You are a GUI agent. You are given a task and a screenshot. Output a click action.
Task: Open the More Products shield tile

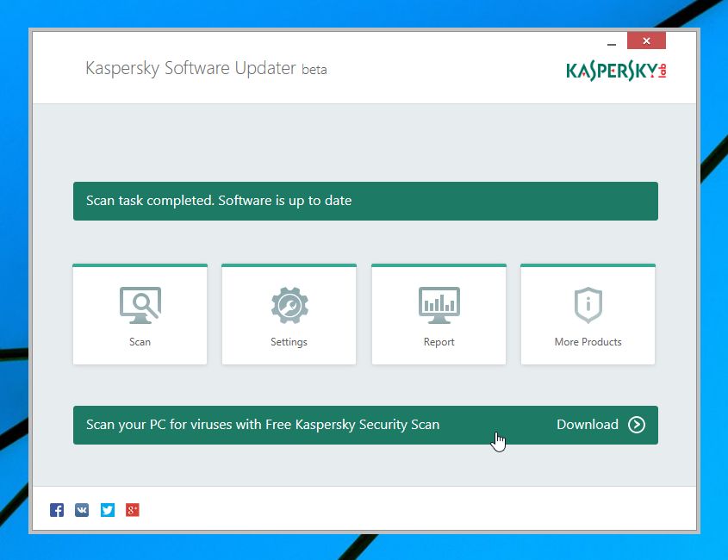pos(588,314)
